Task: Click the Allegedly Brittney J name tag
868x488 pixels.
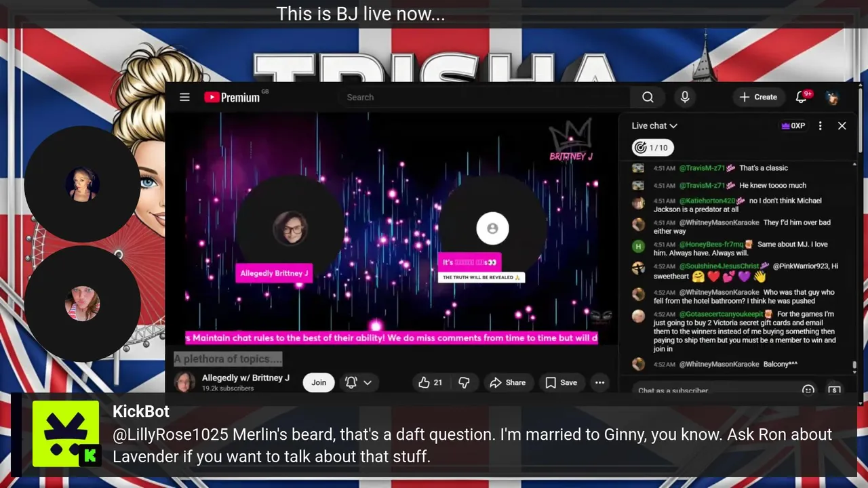Action: pyautogui.click(x=274, y=273)
